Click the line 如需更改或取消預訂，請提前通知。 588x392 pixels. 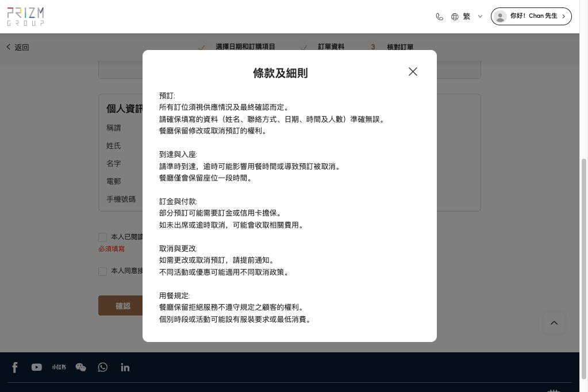(x=217, y=260)
